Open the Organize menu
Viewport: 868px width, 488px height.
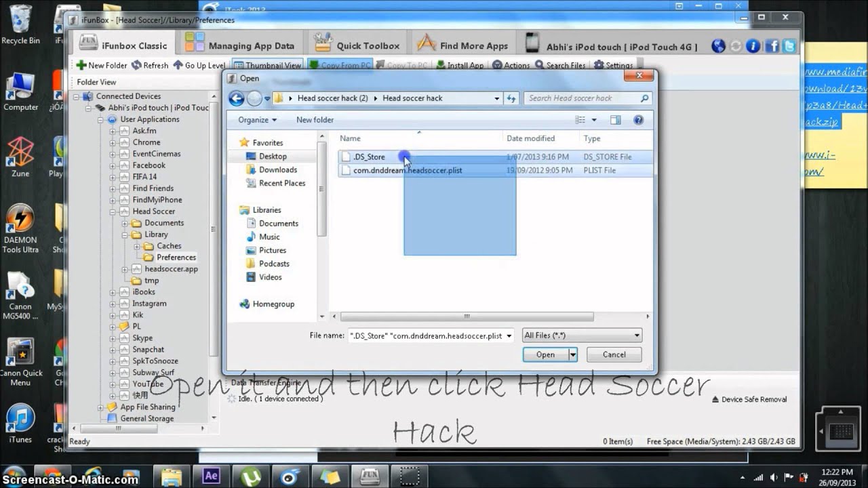click(x=257, y=120)
